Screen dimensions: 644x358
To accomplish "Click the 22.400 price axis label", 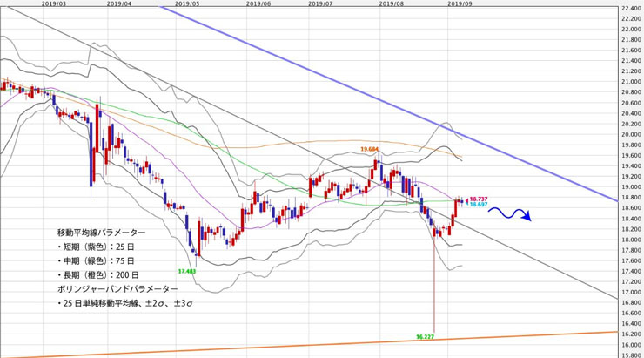I will pyautogui.click(x=632, y=8).
